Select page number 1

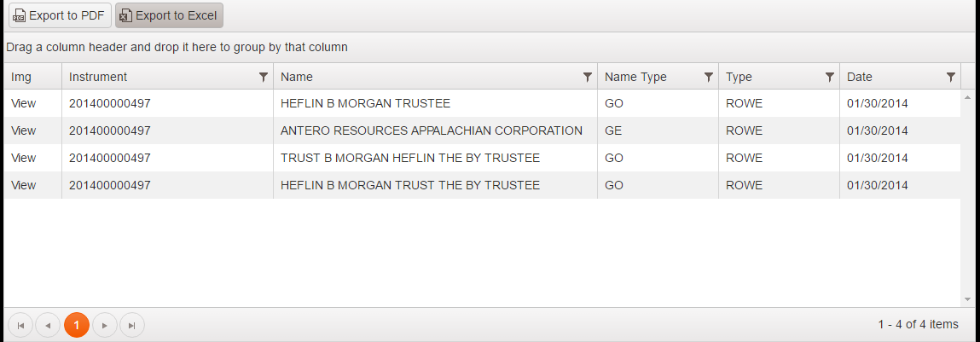click(x=76, y=325)
